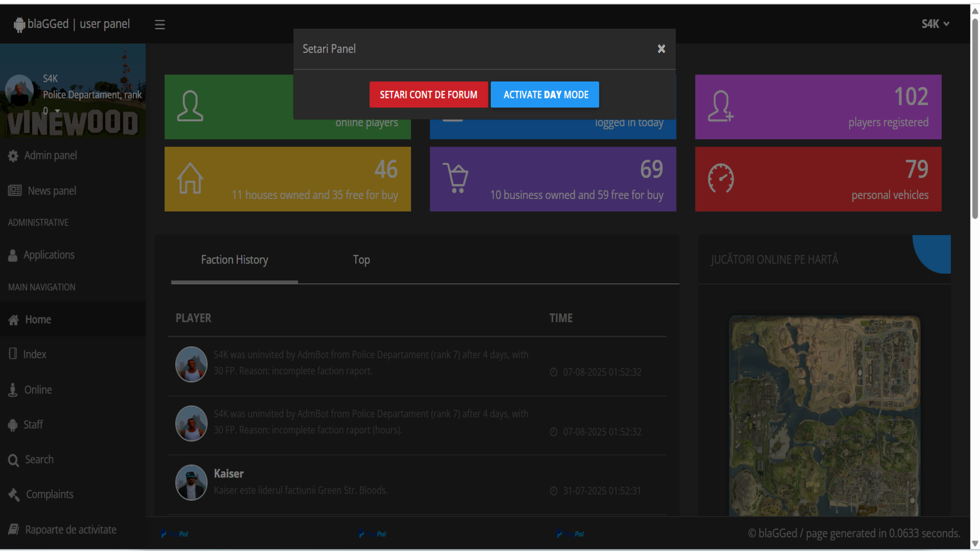This screenshot has height=551, width=980.
Task: Open Applications in the Administrative section
Action: click(x=49, y=255)
